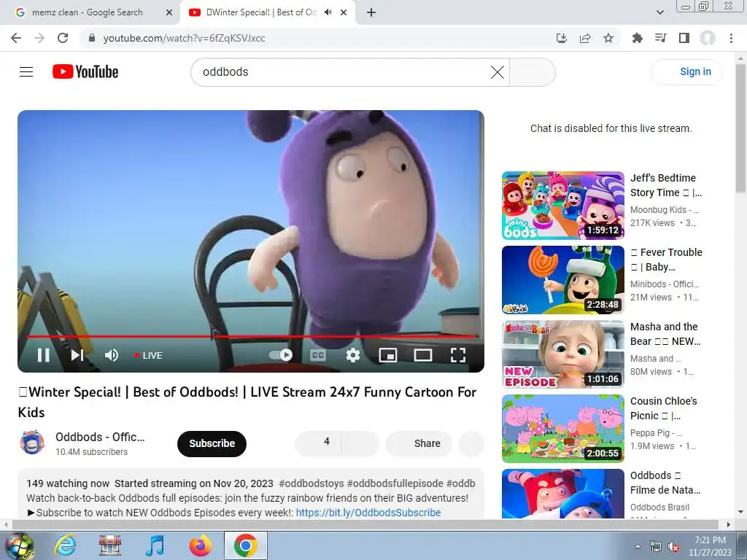
Task: Go forward in browser history
Action: point(39,38)
